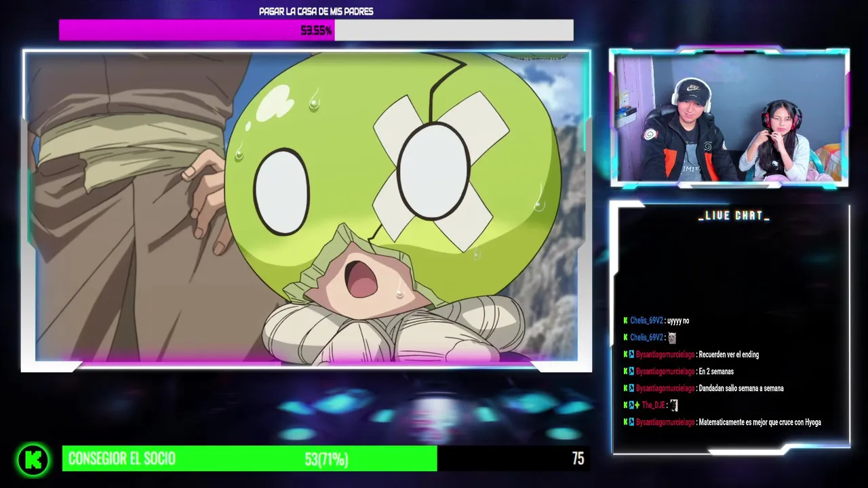Viewport: 868px width, 488px height.
Task: Open Bysantiagomurcielago username on 'Recuerden ver el ending'
Action: [665, 354]
